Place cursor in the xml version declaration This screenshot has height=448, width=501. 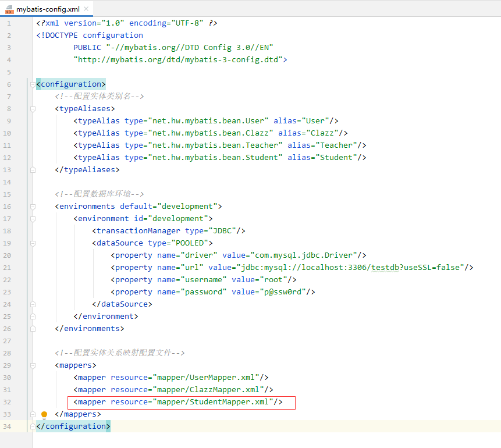click(x=127, y=23)
